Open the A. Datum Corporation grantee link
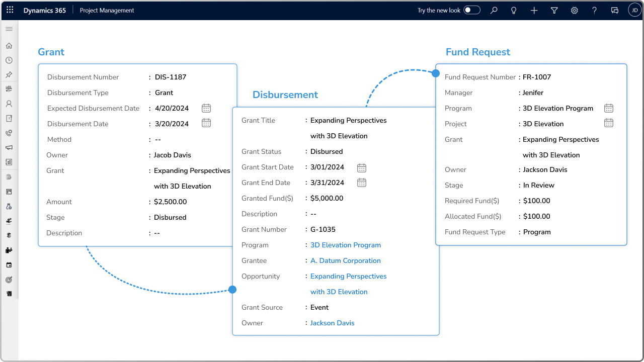This screenshot has height=362, width=644. (346, 260)
